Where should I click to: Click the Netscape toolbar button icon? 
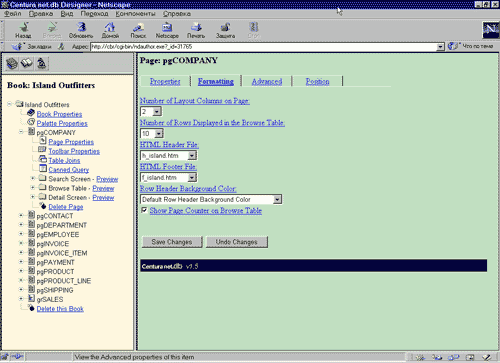coord(167,27)
